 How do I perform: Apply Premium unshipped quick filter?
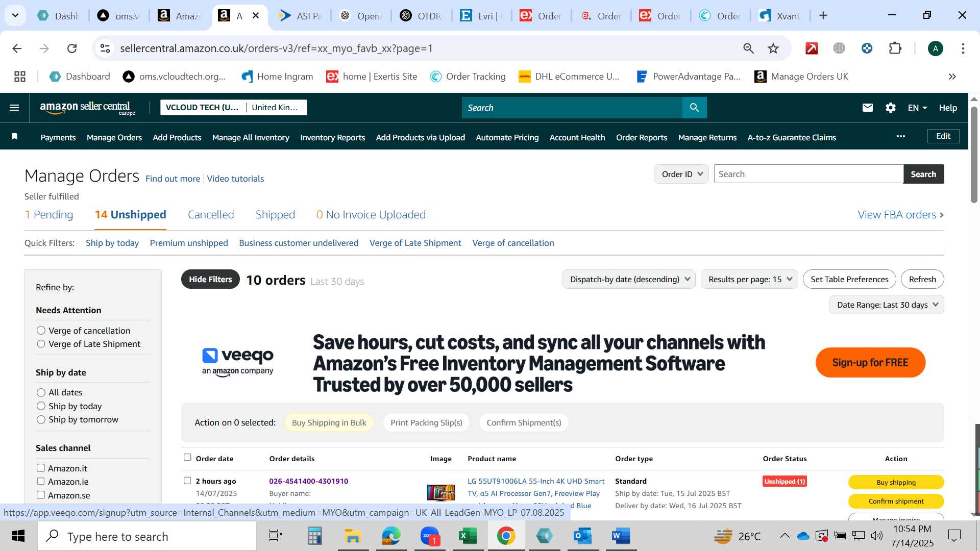189,243
